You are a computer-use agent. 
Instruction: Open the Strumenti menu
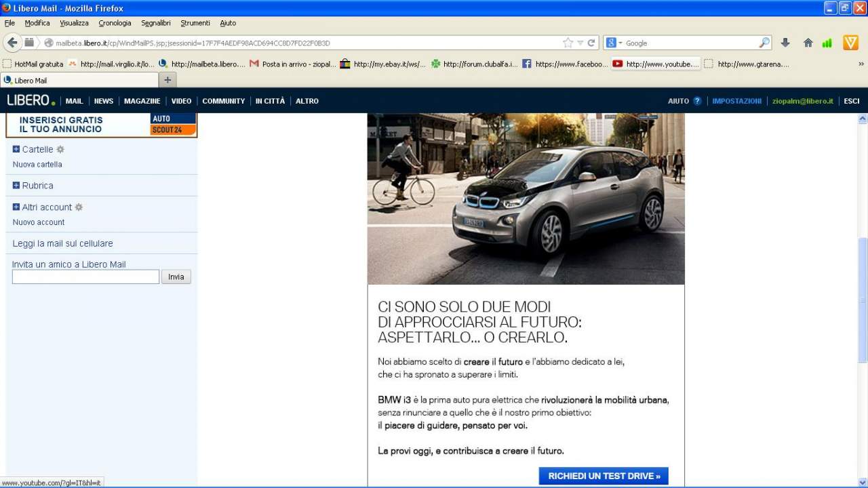pyautogui.click(x=195, y=23)
